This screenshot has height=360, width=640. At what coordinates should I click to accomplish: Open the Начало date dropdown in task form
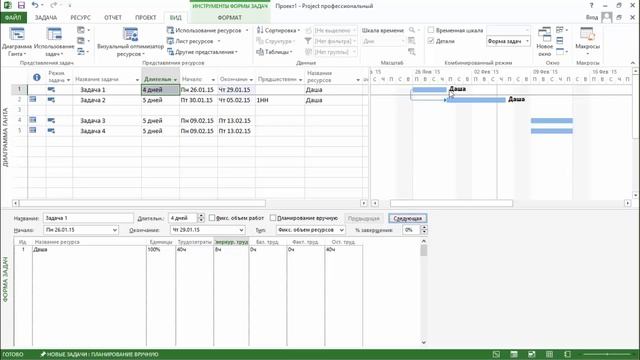(x=115, y=230)
